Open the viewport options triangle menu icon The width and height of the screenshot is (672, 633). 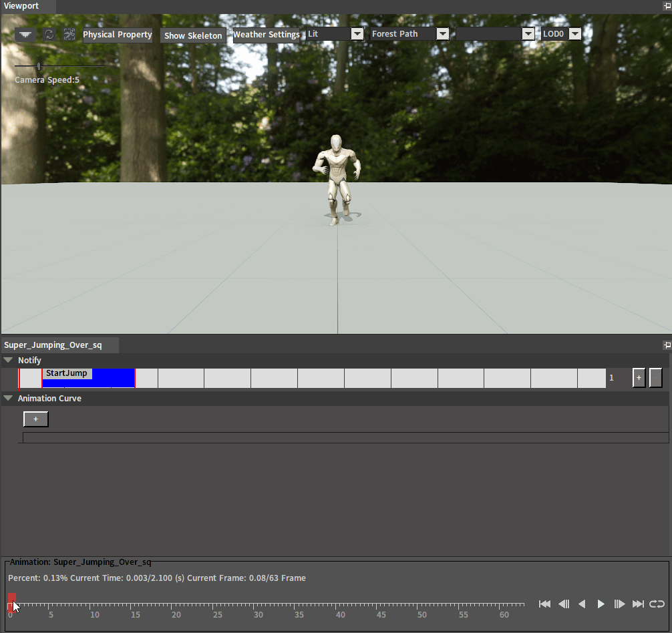[x=25, y=34]
